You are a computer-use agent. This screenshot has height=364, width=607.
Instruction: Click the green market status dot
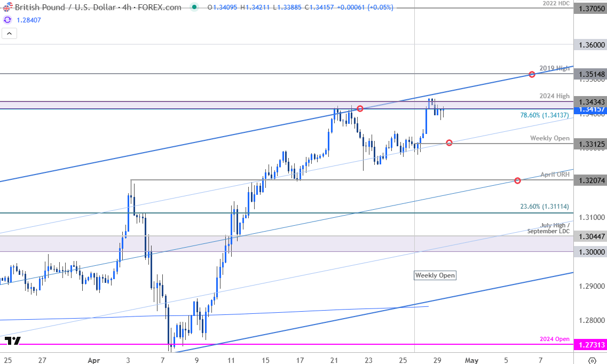194,7
